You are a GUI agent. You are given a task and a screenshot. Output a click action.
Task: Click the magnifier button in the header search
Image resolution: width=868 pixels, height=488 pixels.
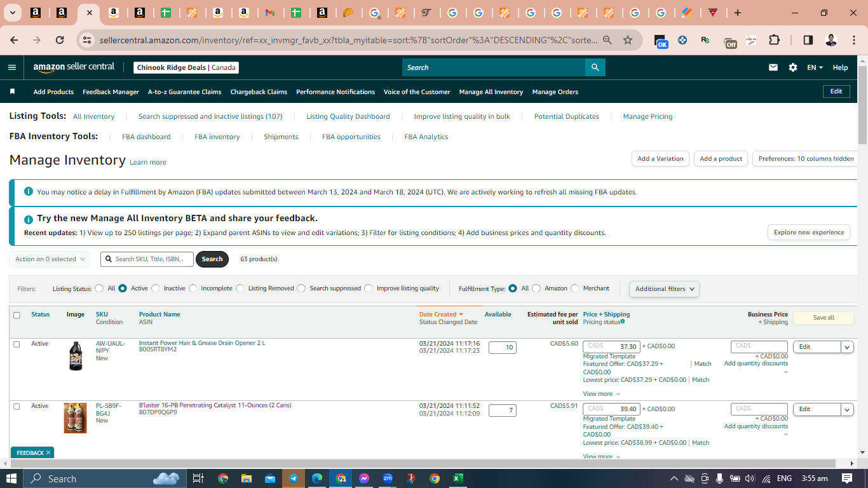pyautogui.click(x=595, y=67)
